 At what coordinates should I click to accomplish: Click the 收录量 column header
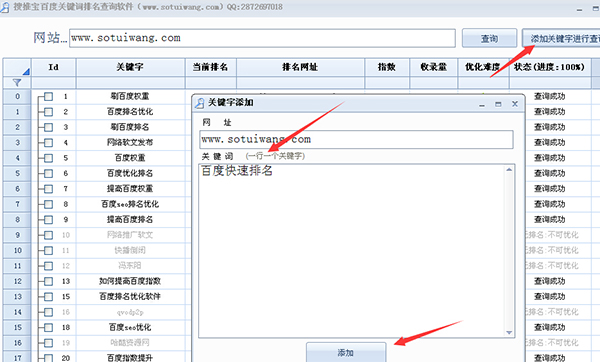click(x=434, y=67)
